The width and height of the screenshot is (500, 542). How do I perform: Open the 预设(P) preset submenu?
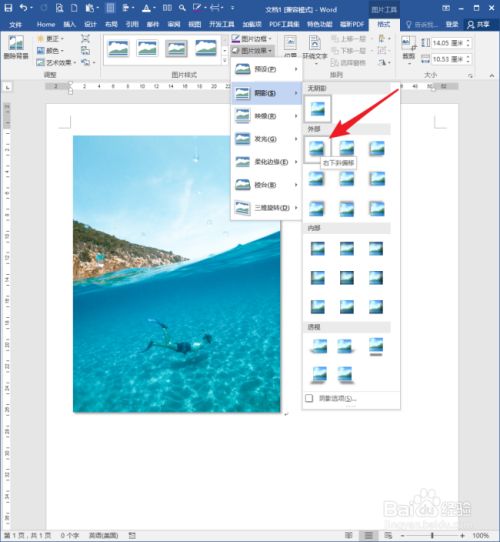click(x=266, y=69)
